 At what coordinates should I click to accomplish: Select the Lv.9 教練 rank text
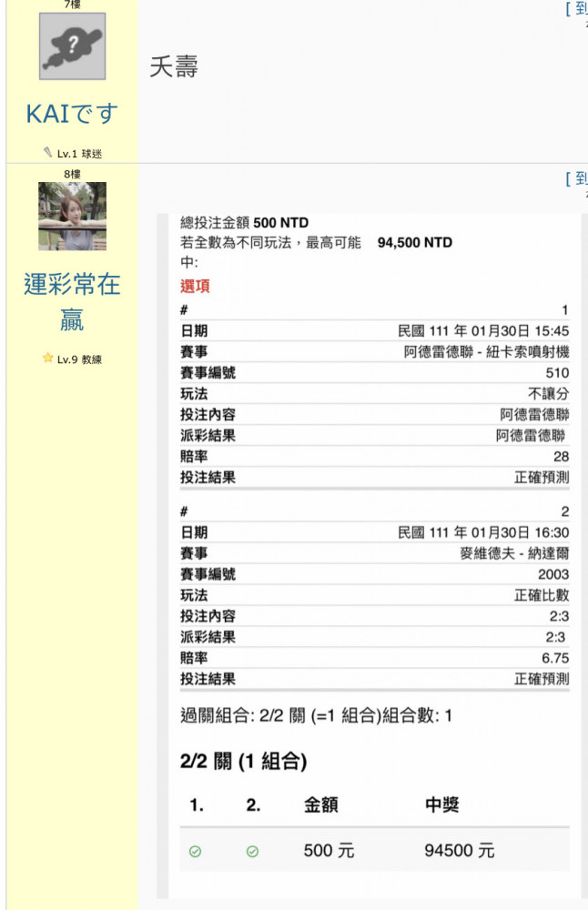click(79, 359)
